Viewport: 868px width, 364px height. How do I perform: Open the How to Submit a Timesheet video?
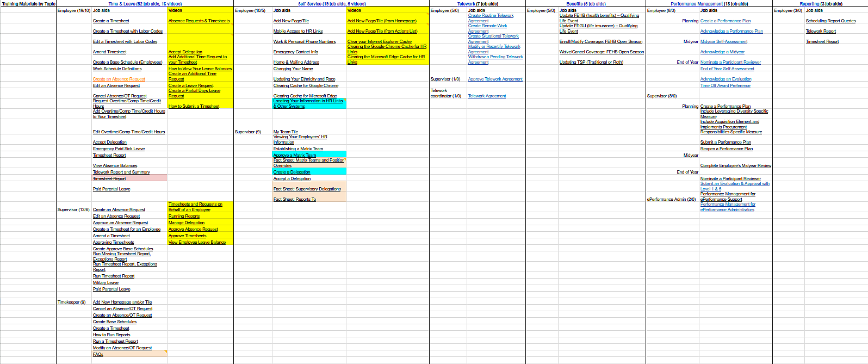pyautogui.click(x=194, y=107)
